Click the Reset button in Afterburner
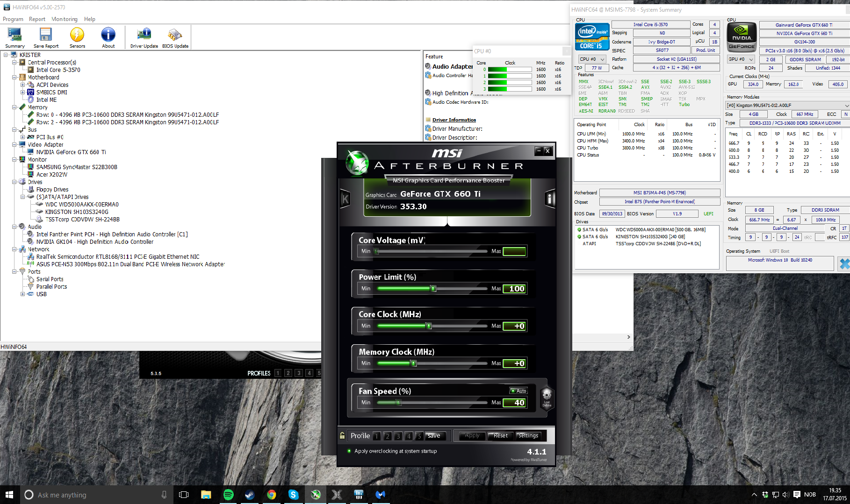Viewport: 850px width, 504px height. pos(500,436)
